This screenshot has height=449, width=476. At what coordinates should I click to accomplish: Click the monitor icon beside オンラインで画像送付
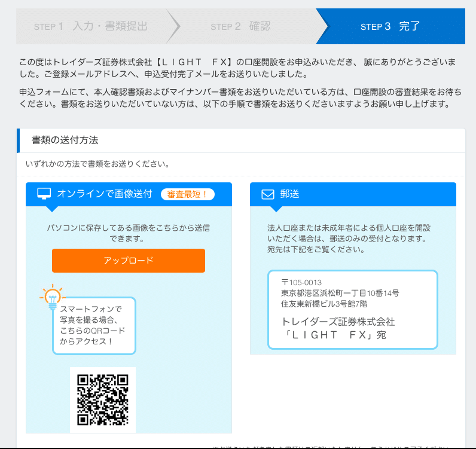pyautogui.click(x=44, y=194)
